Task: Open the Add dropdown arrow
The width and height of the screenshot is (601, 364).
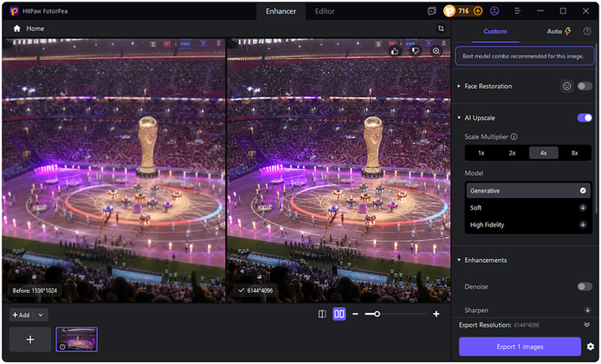Action: [40, 315]
